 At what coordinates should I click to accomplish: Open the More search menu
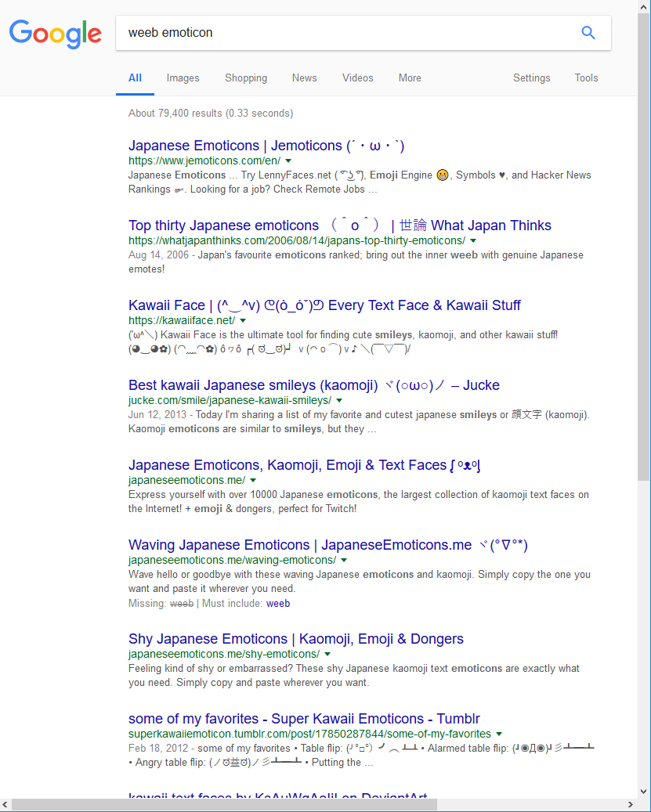410,78
